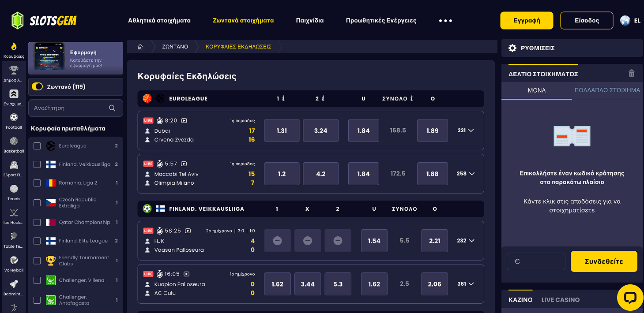Select odds 5.3 for AC Oulu
Viewport: 644px width, 313px height.
[x=338, y=284]
